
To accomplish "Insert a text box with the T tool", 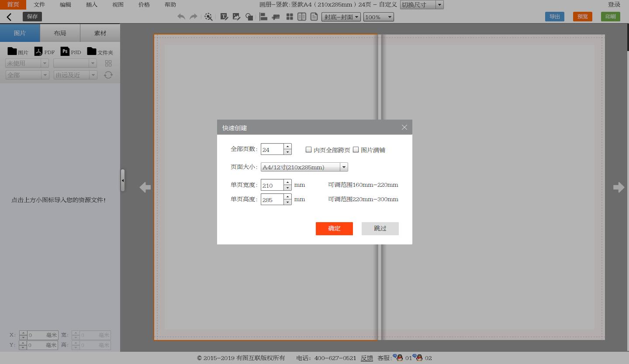I will 224,17.
